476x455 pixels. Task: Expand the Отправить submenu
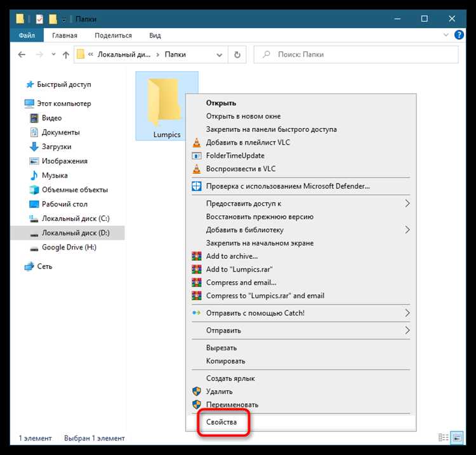tap(301, 330)
